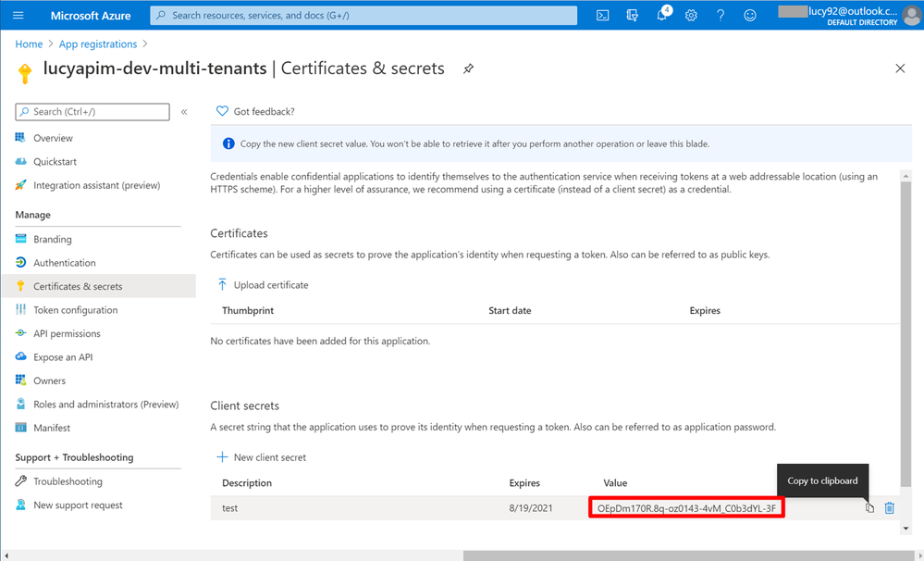Navigate to App registrations breadcrumb
The width and height of the screenshot is (924, 561).
point(98,44)
